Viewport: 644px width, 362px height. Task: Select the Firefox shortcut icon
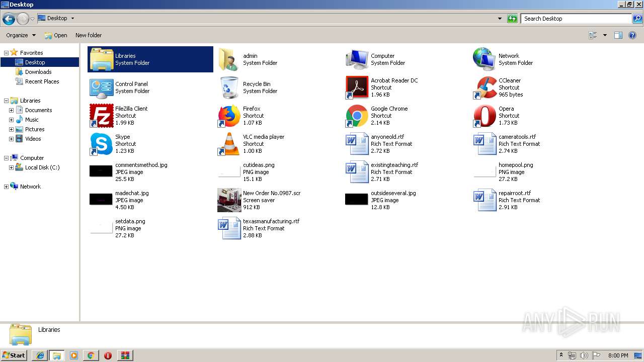[x=229, y=116]
